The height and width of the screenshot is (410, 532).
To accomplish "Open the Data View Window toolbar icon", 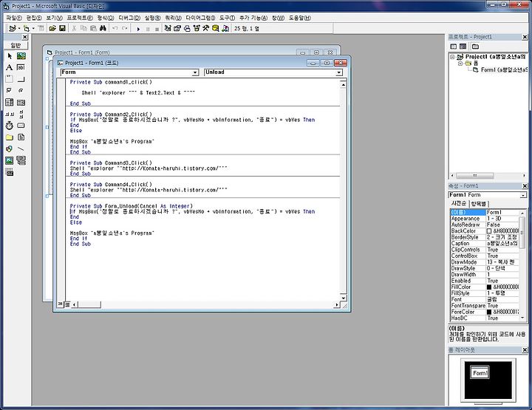I will (x=216, y=29).
